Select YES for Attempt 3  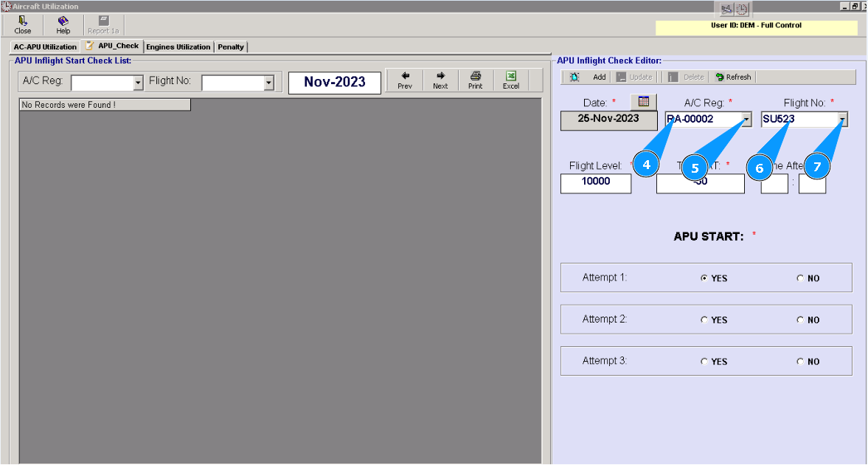704,362
